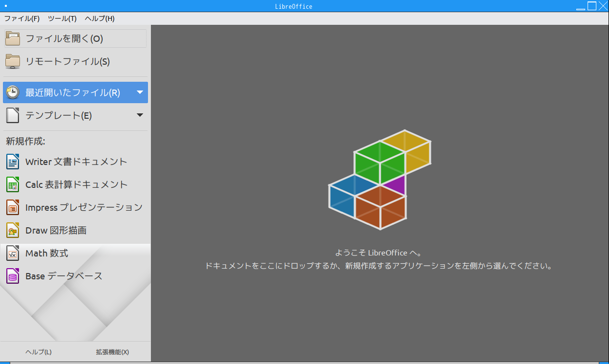Click the Calc spreadsheet icon
This screenshot has width=609, height=364.
coord(13,184)
